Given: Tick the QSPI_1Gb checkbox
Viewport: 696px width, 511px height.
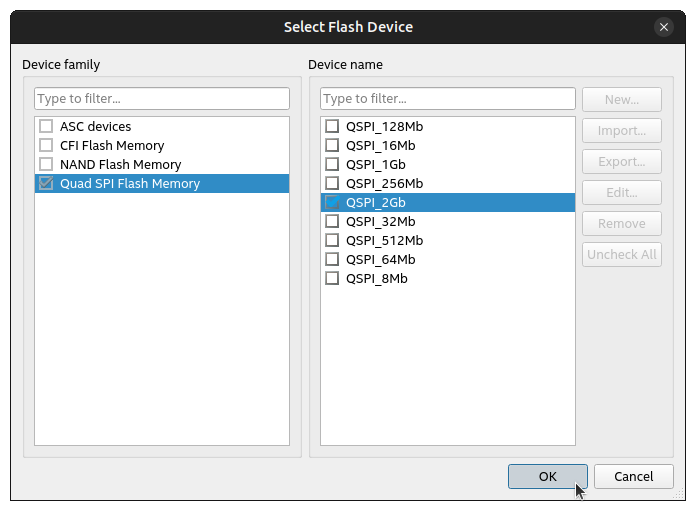Looking at the screenshot, I should pos(333,165).
